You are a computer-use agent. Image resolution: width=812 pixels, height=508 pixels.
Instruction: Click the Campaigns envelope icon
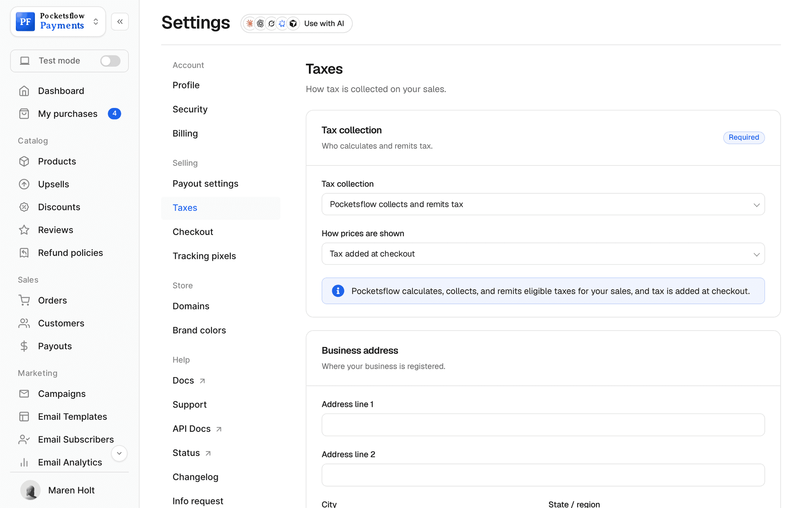24,394
